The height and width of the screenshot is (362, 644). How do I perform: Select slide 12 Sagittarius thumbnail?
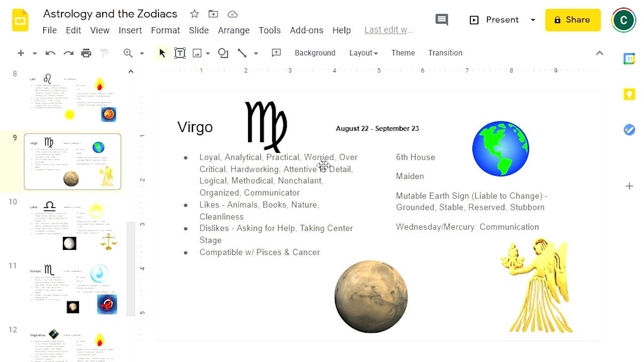(73, 344)
